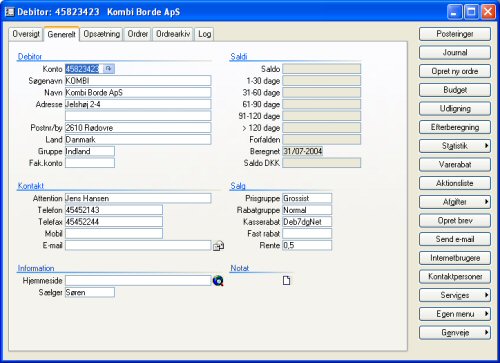This screenshot has height=363, width=500.
Task: Click the Send e-mail button
Action: click(455, 239)
